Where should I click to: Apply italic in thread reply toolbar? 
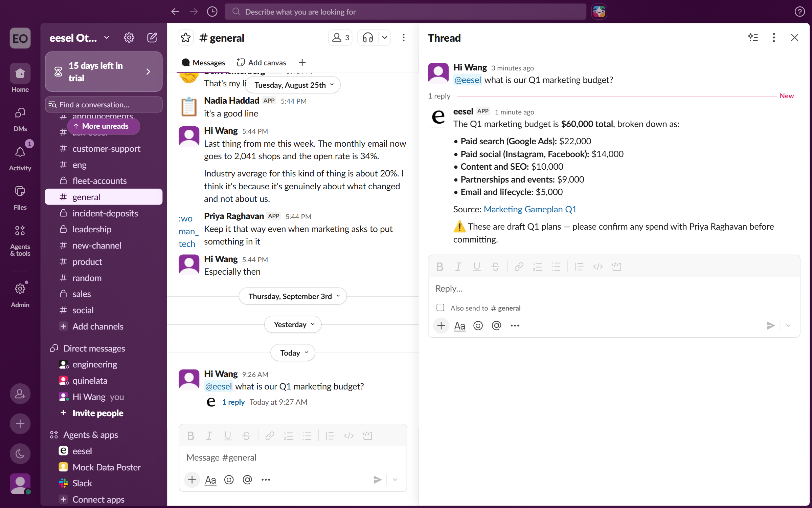(458, 267)
